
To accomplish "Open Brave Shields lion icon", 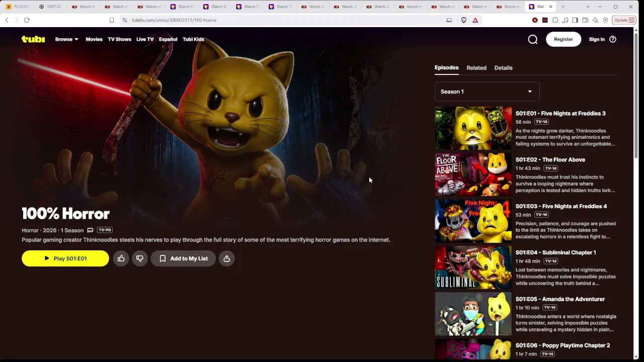I will tap(464, 20).
